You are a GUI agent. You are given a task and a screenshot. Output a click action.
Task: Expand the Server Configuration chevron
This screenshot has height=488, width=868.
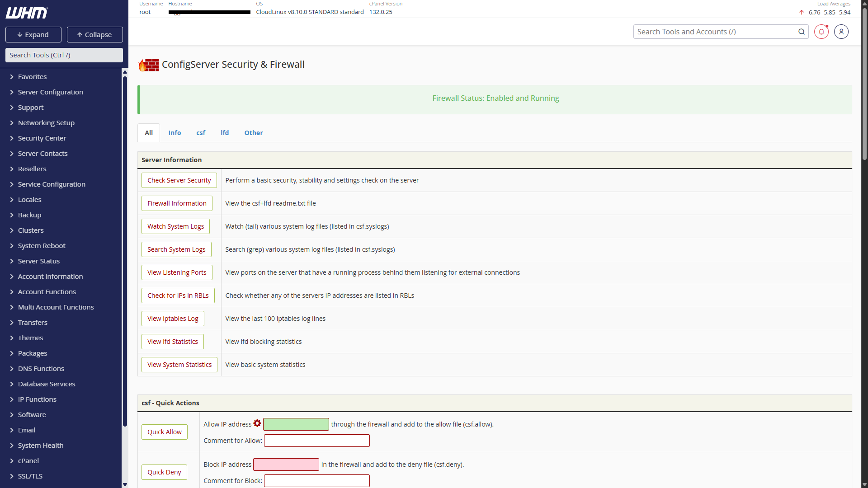12,92
